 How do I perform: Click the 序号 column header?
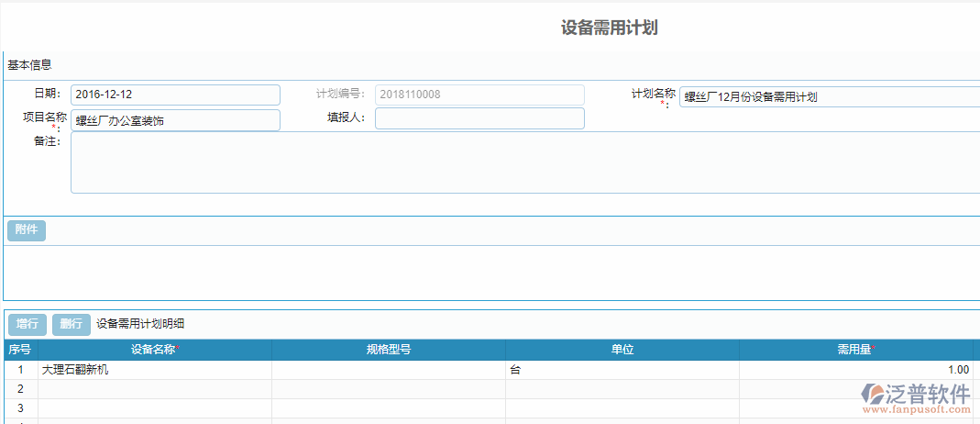coord(19,350)
